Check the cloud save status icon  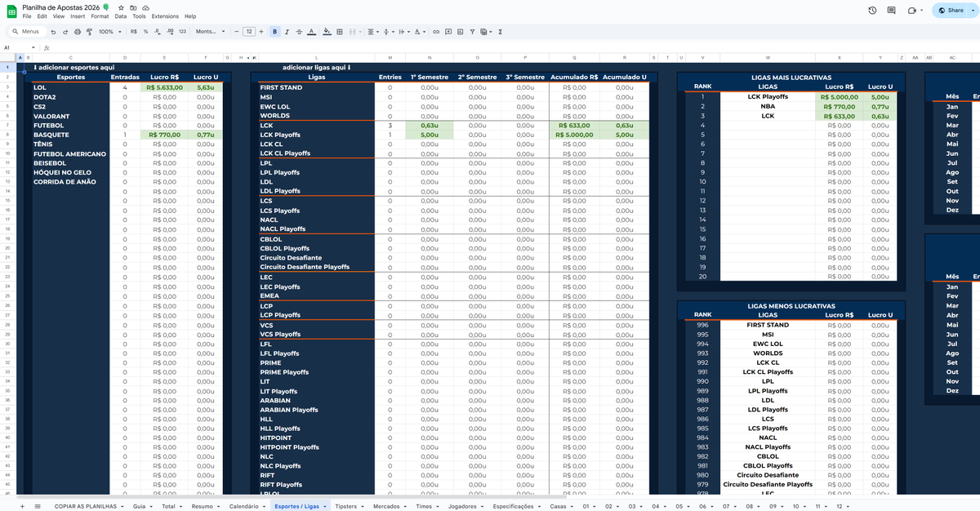pos(145,7)
